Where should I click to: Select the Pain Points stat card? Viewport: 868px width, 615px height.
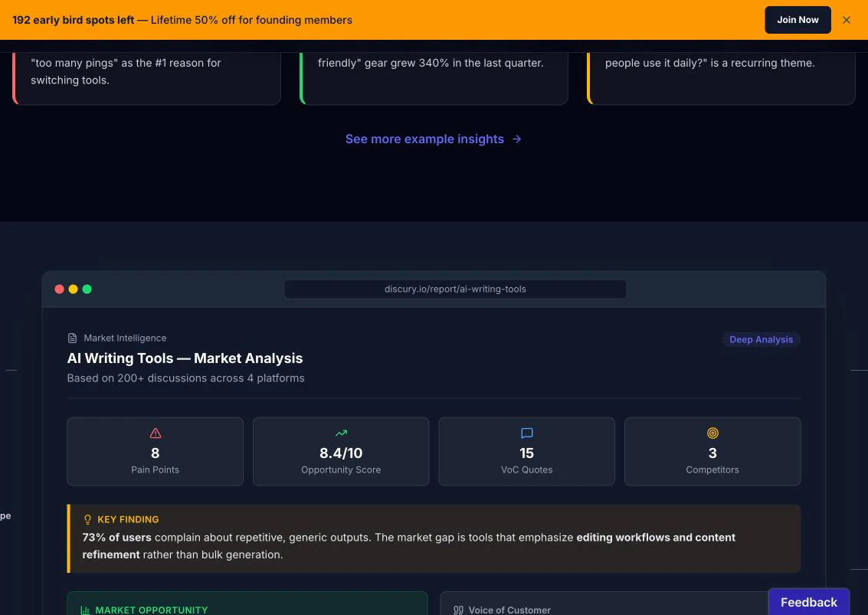coord(155,451)
